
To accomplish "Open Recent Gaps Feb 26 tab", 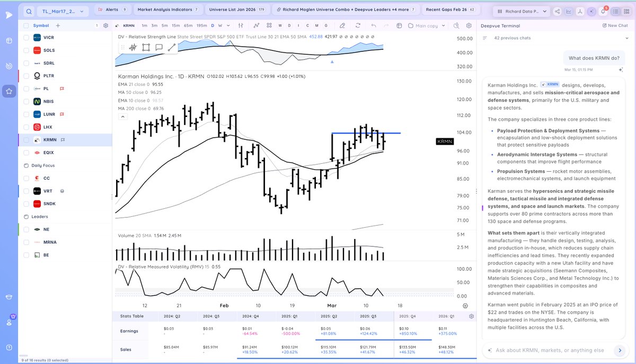I will tap(452, 10).
